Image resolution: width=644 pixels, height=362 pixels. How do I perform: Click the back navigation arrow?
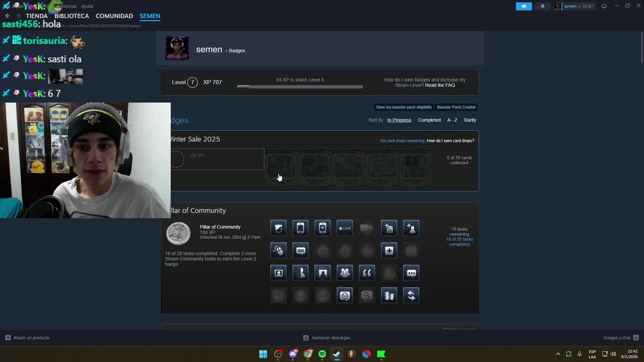[x=8, y=16]
